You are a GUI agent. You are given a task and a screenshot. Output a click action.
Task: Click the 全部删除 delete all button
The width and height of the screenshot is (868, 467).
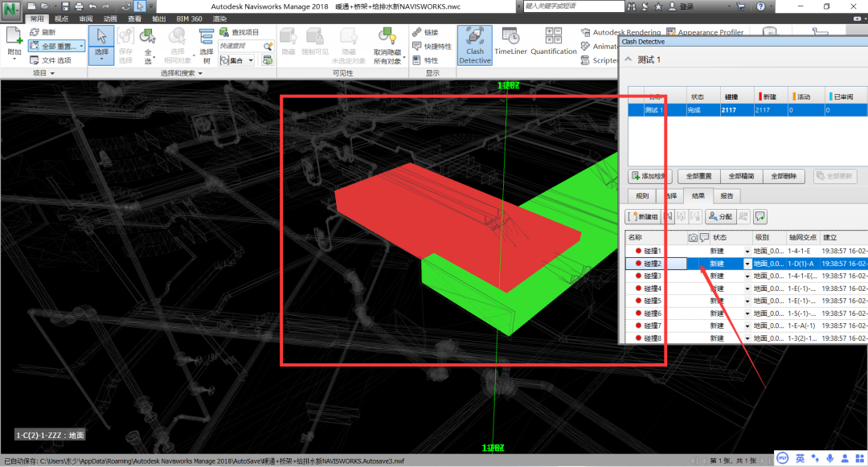(x=784, y=176)
